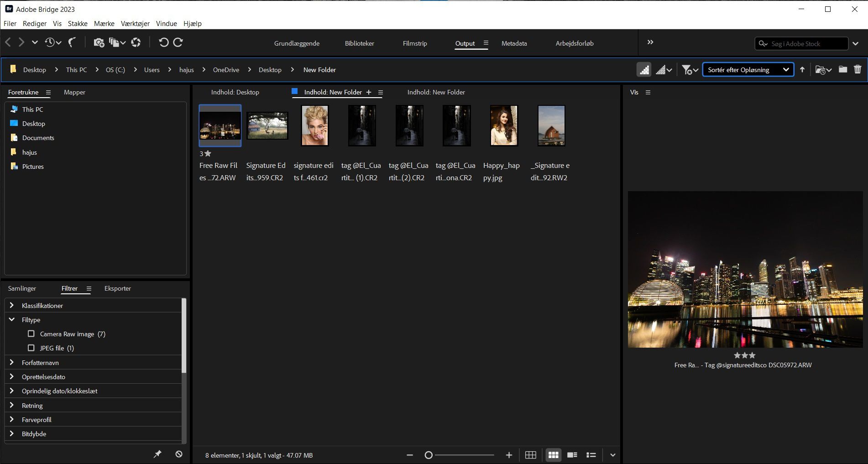Open Documents favorite
The height and width of the screenshot is (464, 868).
[38, 138]
